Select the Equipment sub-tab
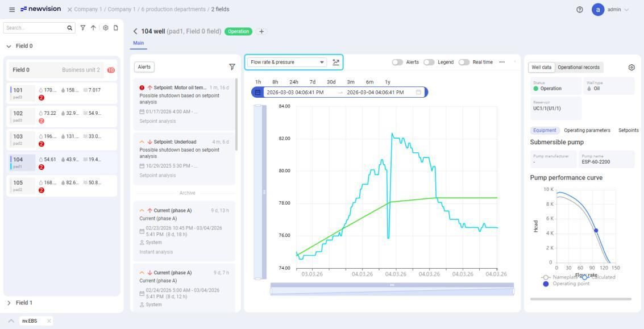This screenshot has height=329, width=644. pyautogui.click(x=545, y=130)
